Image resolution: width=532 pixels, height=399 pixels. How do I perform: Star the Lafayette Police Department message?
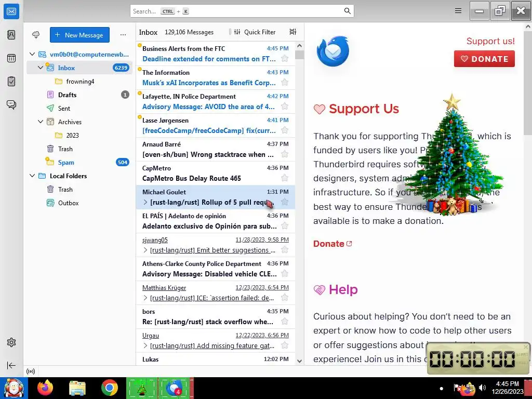click(x=285, y=107)
